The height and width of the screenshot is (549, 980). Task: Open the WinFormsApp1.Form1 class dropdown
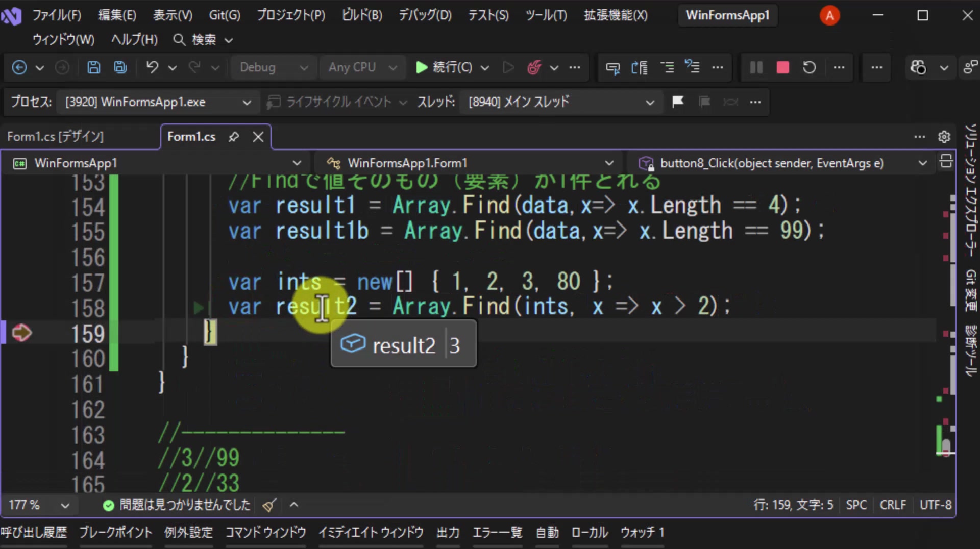tap(470, 163)
